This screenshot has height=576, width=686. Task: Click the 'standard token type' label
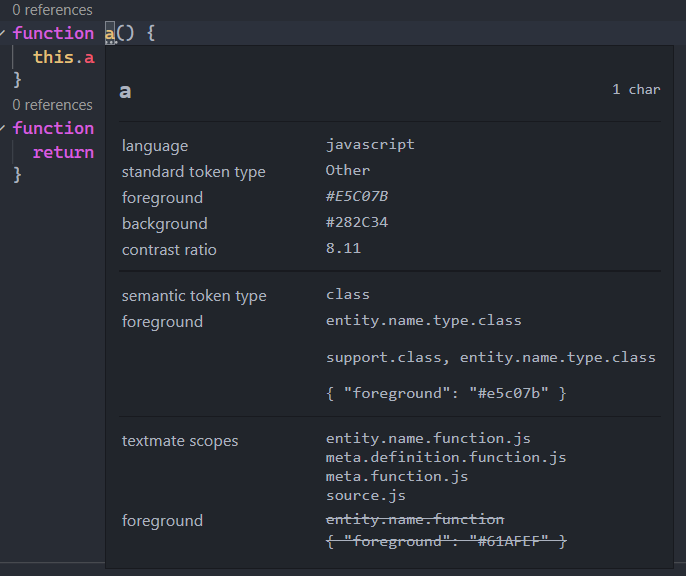click(193, 172)
